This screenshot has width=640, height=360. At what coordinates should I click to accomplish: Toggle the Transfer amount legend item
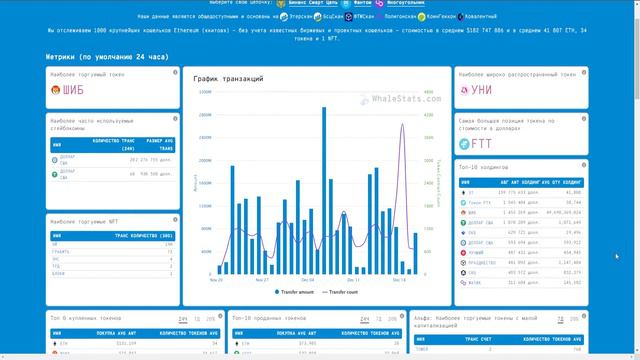tap(294, 292)
